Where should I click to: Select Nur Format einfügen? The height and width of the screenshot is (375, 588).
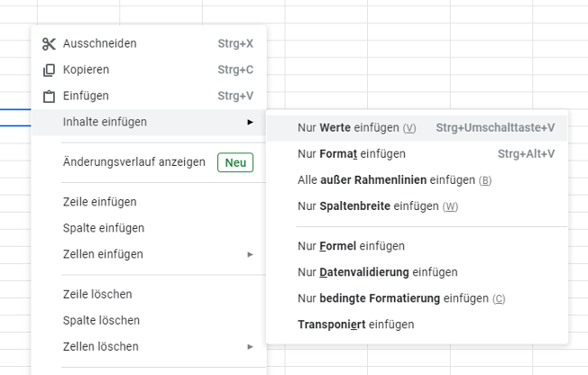coord(417,154)
